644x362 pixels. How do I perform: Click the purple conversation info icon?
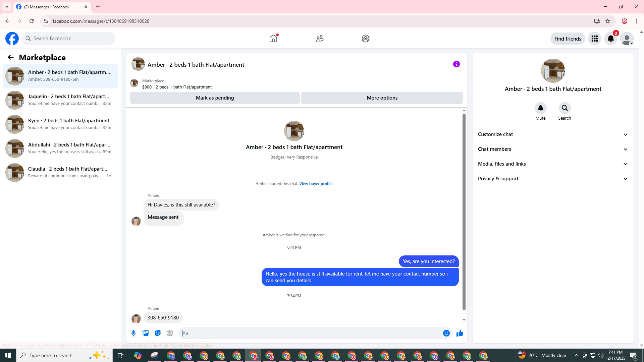click(456, 64)
